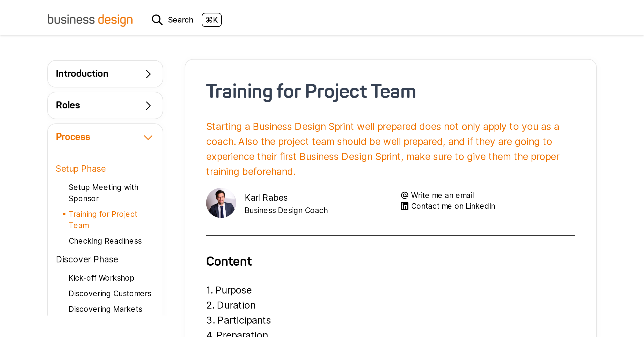Click the LinkedIn icon next to contact text

coord(404,206)
